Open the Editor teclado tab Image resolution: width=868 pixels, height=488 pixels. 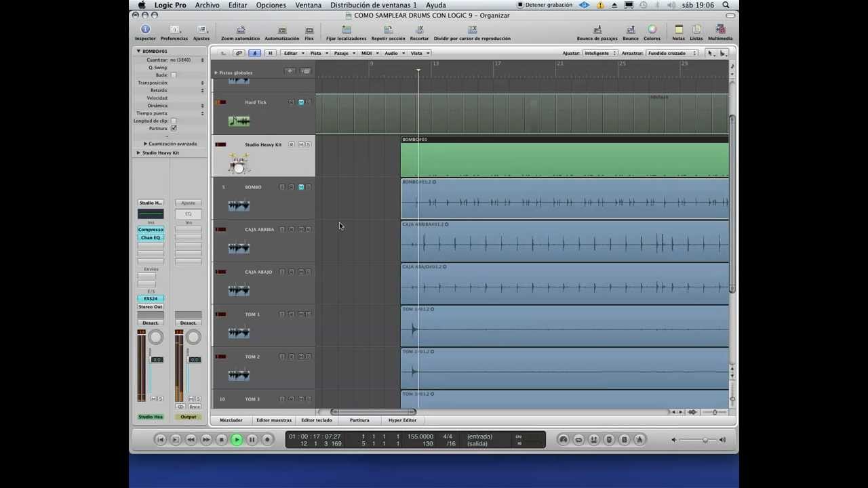[x=317, y=420]
